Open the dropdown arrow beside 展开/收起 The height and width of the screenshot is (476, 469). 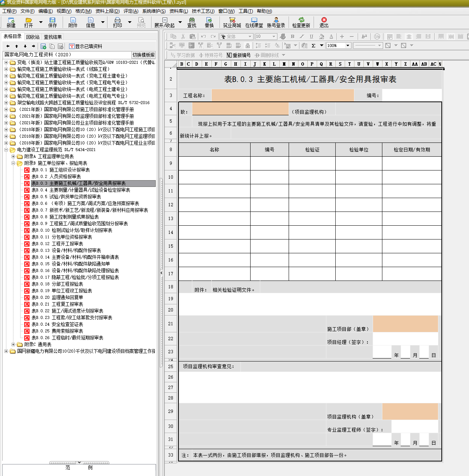coord(180,22)
